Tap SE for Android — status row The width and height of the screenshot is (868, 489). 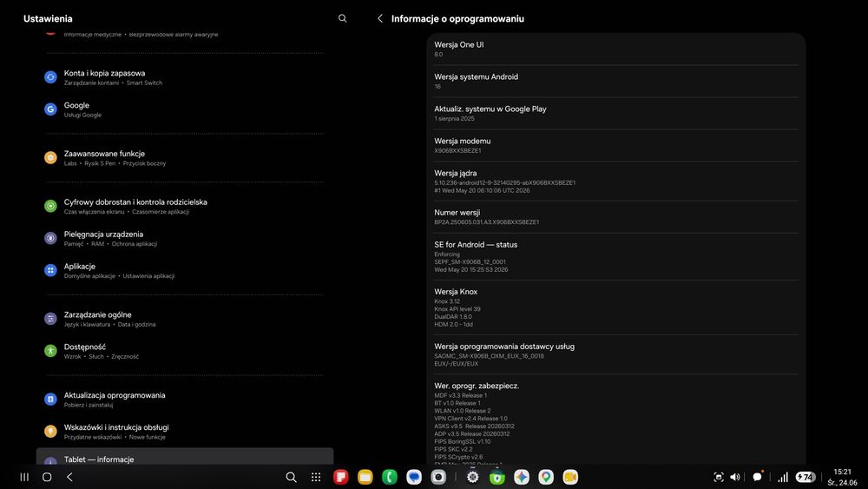tap(615, 256)
